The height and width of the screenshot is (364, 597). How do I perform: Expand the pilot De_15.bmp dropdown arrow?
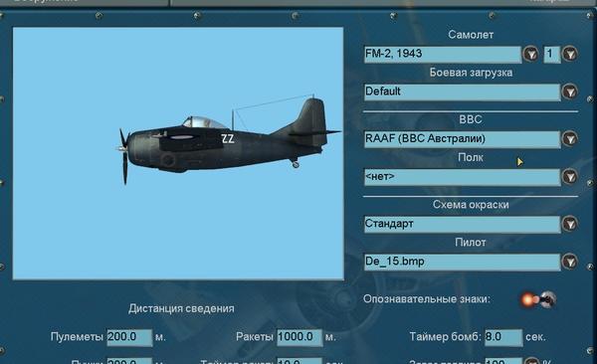pos(570,262)
